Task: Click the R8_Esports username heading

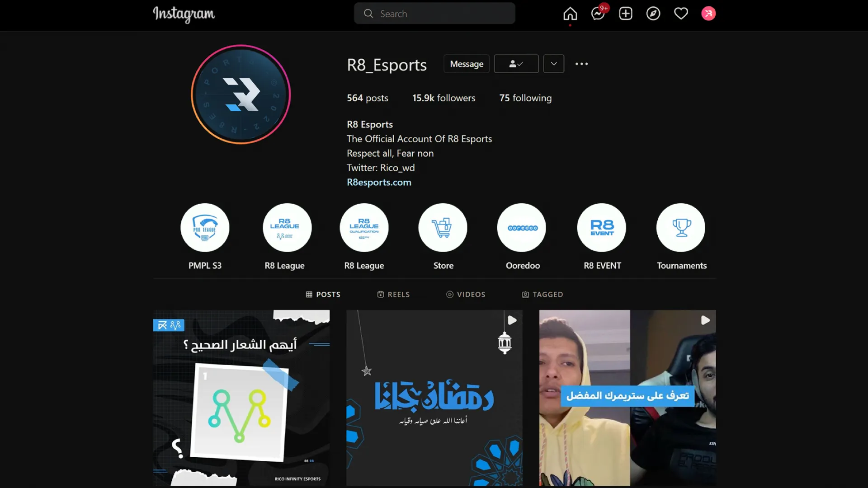Action: (387, 65)
